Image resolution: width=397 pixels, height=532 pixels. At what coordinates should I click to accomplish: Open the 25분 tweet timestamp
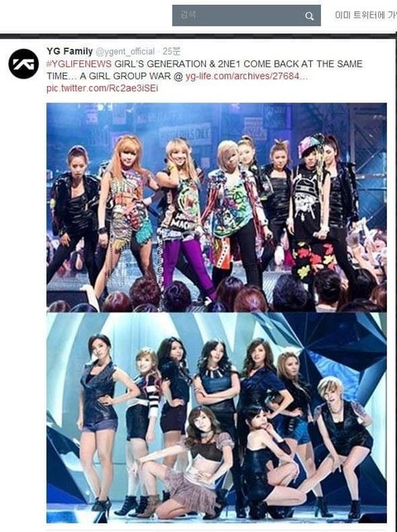[x=171, y=51]
